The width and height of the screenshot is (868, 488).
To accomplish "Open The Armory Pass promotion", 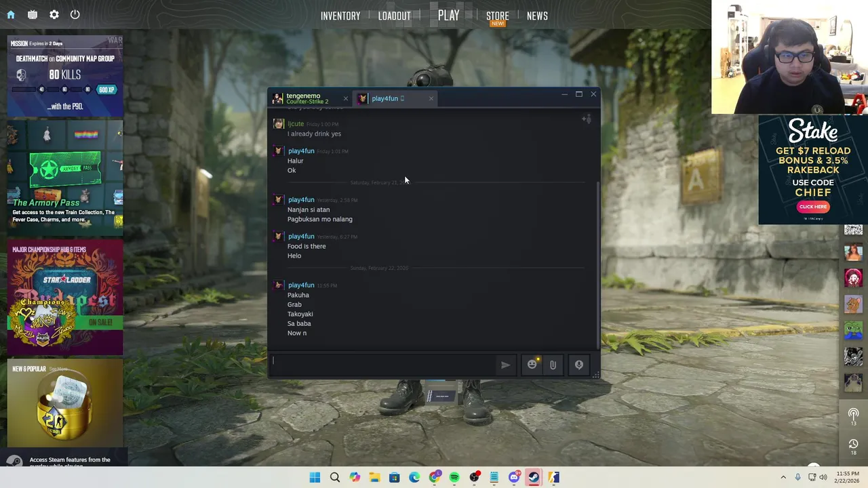I will 65,178.
